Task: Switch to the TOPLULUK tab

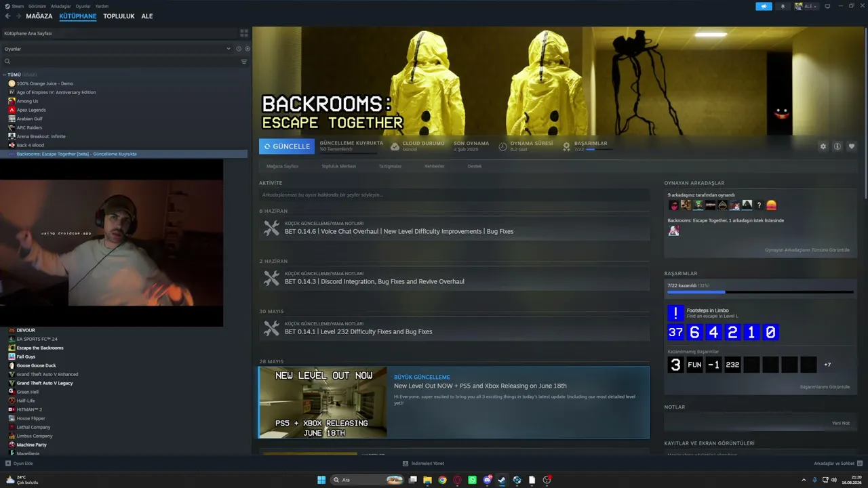Action: click(x=119, y=16)
